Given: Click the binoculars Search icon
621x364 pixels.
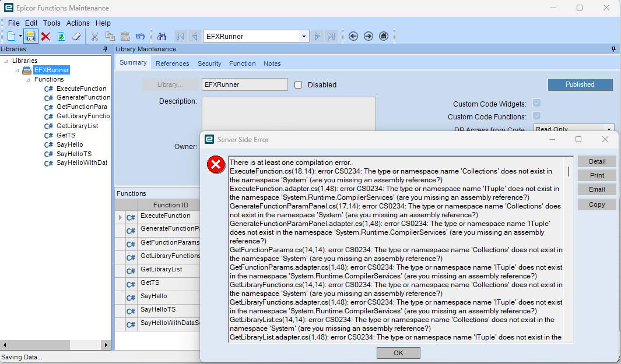Looking at the screenshot, I should click(x=162, y=36).
